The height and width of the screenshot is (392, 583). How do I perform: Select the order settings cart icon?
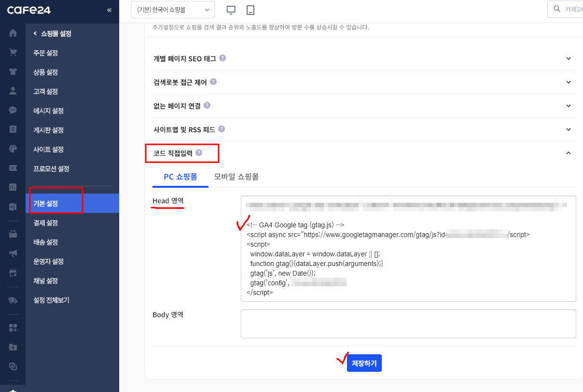pos(13,53)
